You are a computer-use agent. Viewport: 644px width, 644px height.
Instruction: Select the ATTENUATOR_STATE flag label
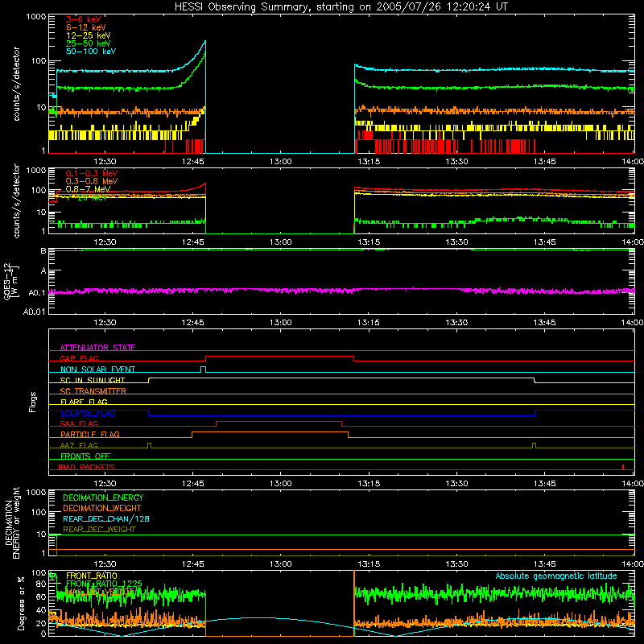coord(97,348)
